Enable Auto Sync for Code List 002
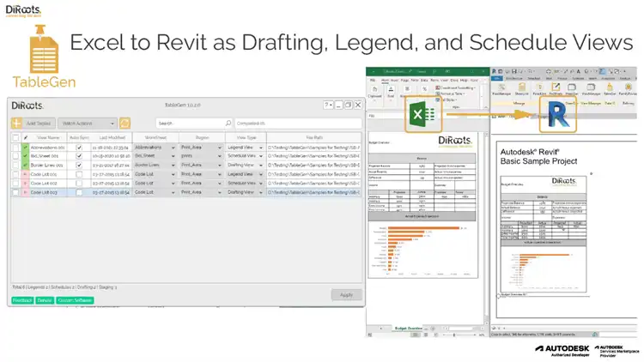644x362 pixels. 79,183
